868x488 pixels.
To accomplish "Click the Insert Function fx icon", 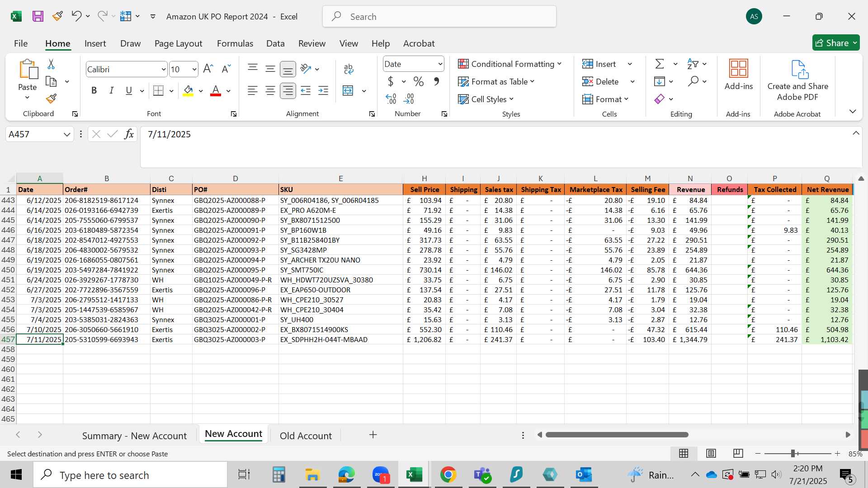I will pos(129,134).
